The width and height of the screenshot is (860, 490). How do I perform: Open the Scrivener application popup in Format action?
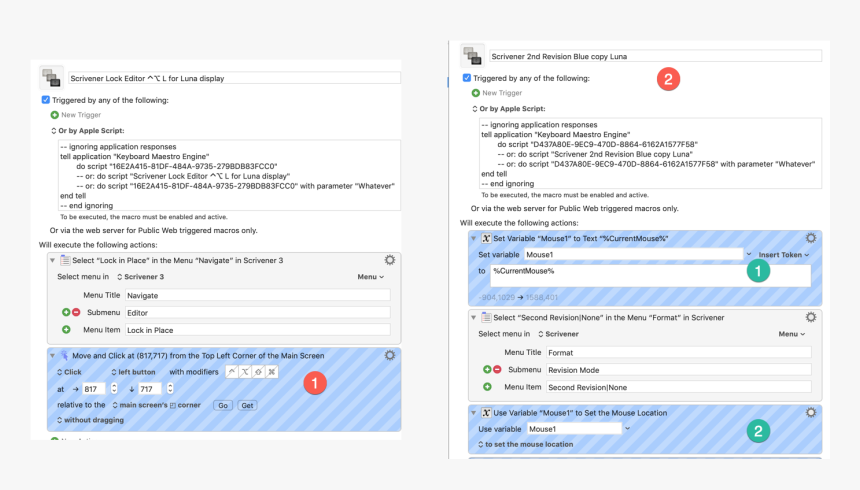[x=558, y=334]
